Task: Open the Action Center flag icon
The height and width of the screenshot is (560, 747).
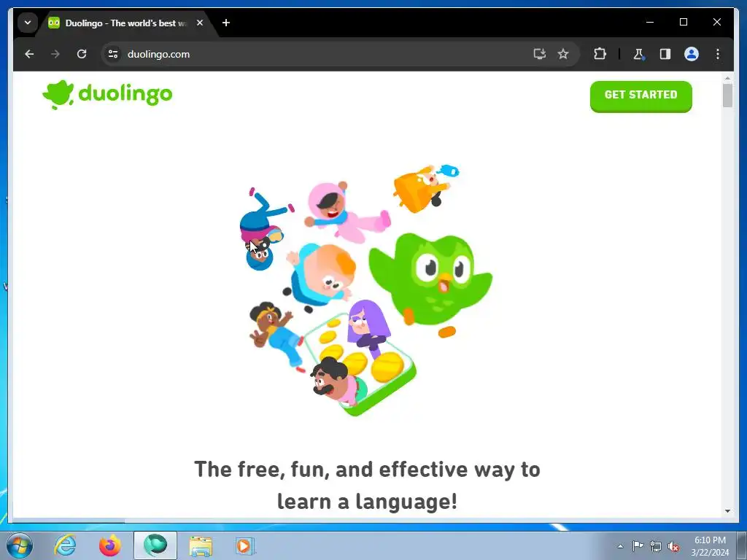Action: (x=638, y=546)
